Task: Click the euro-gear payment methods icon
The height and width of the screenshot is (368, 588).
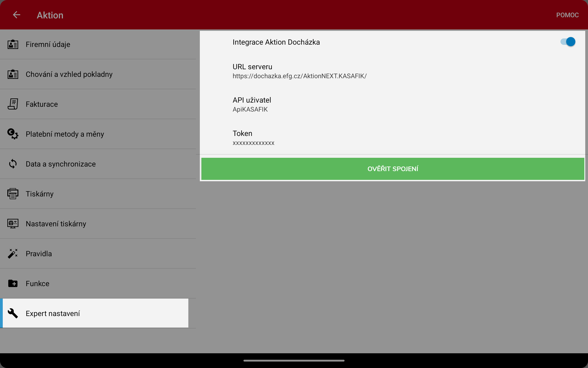Action: pos(13,134)
